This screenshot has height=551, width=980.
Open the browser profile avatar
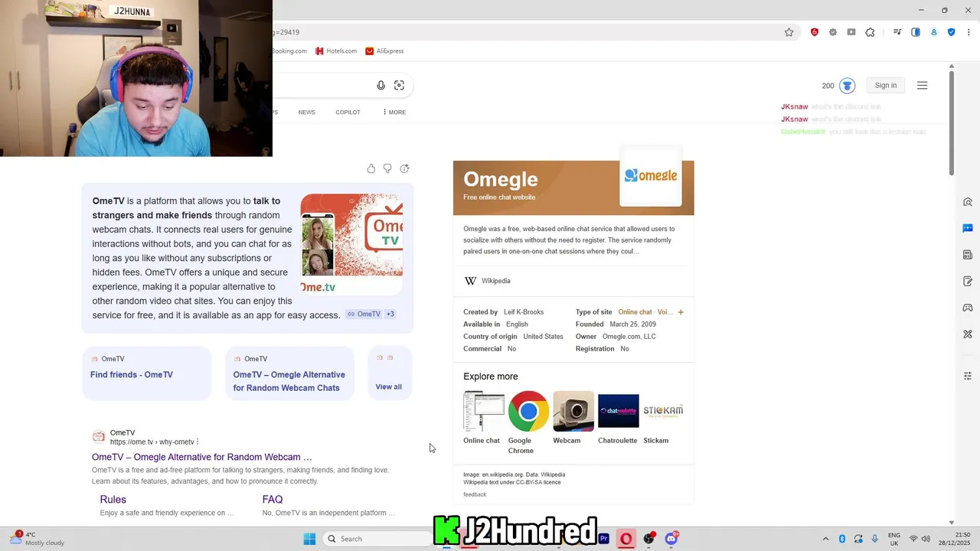[934, 32]
